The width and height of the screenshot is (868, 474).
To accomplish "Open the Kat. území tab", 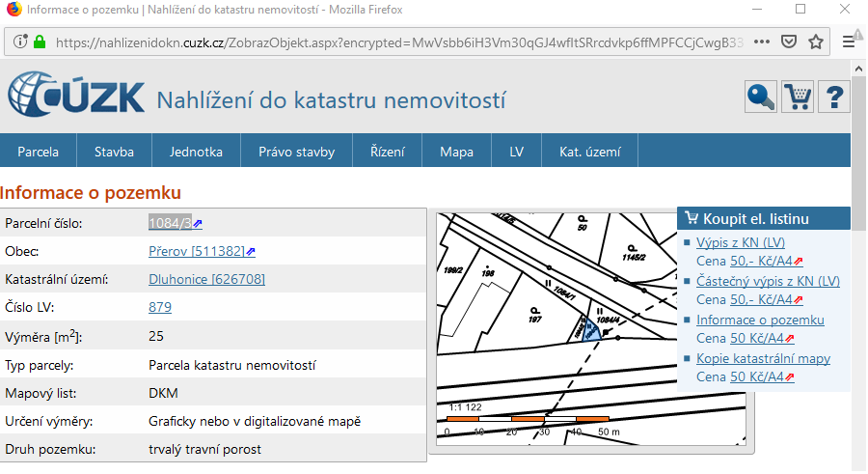I will click(590, 152).
